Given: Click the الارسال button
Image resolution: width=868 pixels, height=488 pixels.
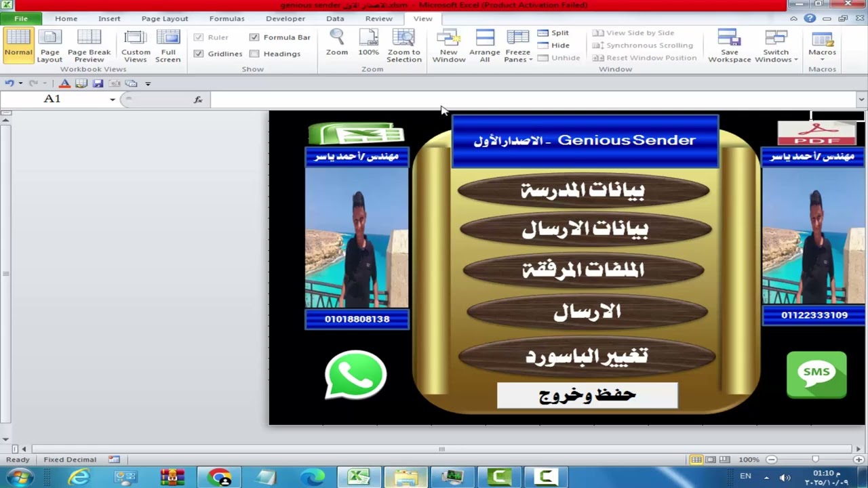Looking at the screenshot, I should [x=587, y=311].
